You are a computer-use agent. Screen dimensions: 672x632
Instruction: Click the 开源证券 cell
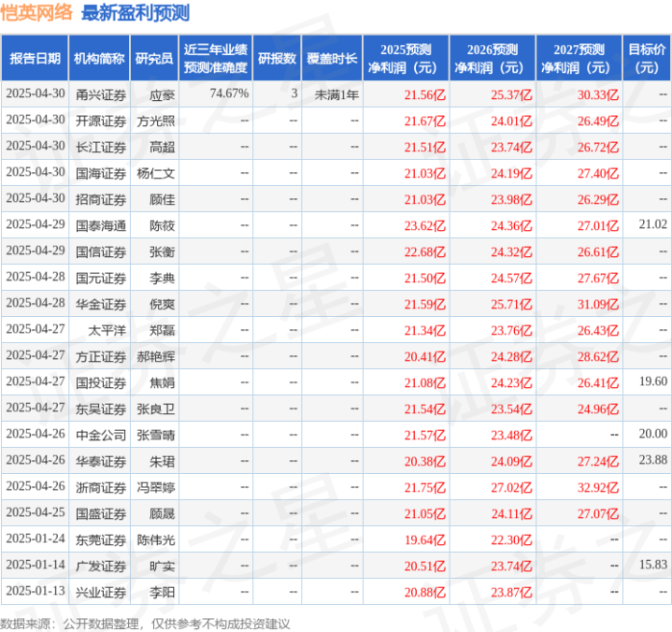(x=101, y=121)
